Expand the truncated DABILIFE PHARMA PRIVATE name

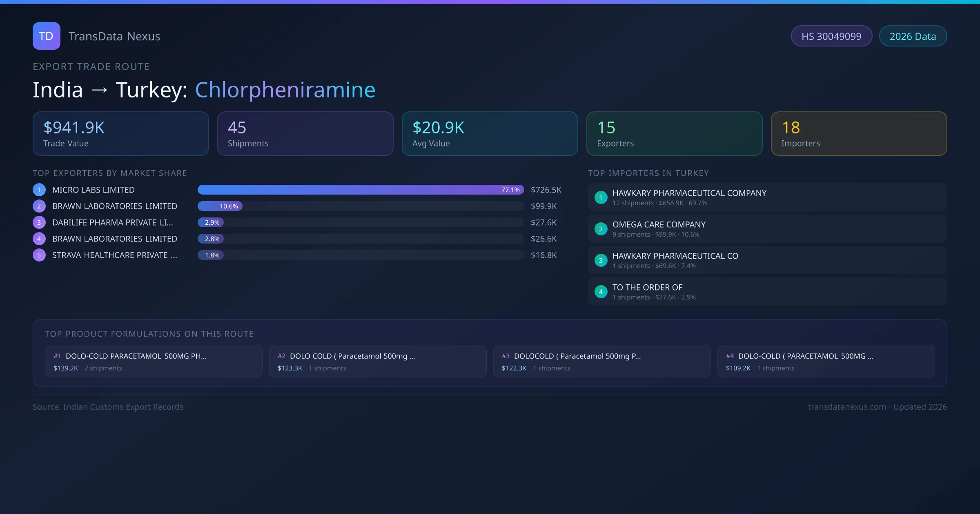[112, 222]
